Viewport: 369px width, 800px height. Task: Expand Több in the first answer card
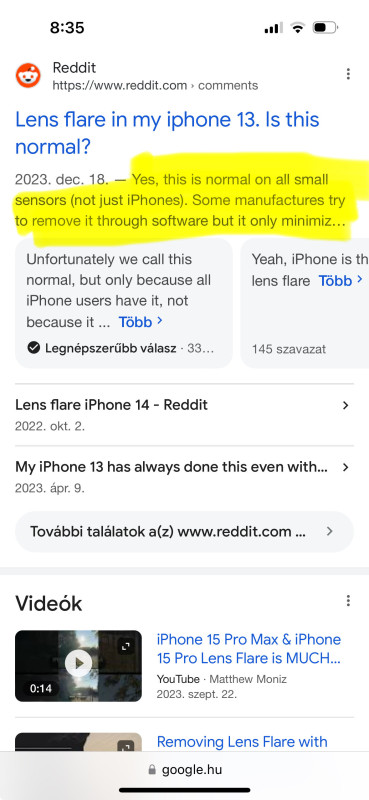tap(140, 322)
